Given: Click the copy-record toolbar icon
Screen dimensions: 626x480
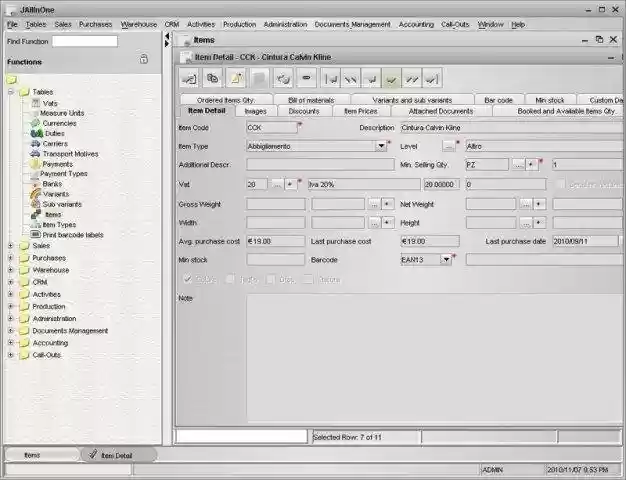Looking at the screenshot, I should click(x=212, y=78).
